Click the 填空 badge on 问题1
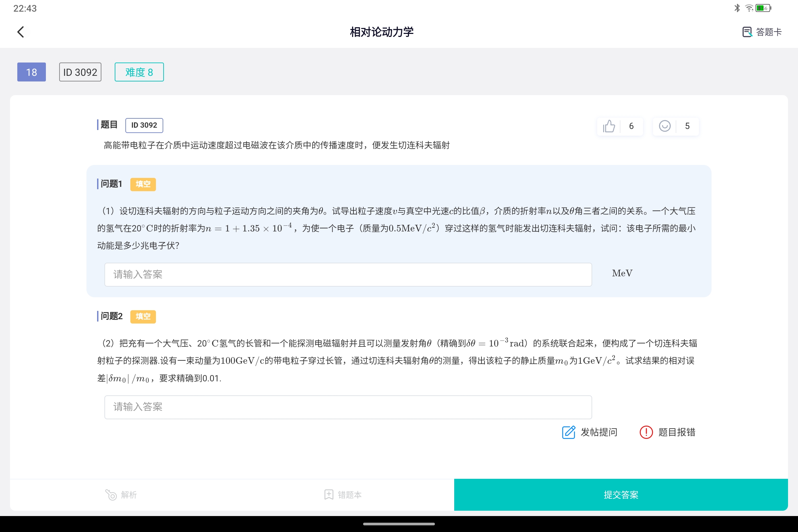This screenshot has height=532, width=798. pyautogui.click(x=143, y=184)
